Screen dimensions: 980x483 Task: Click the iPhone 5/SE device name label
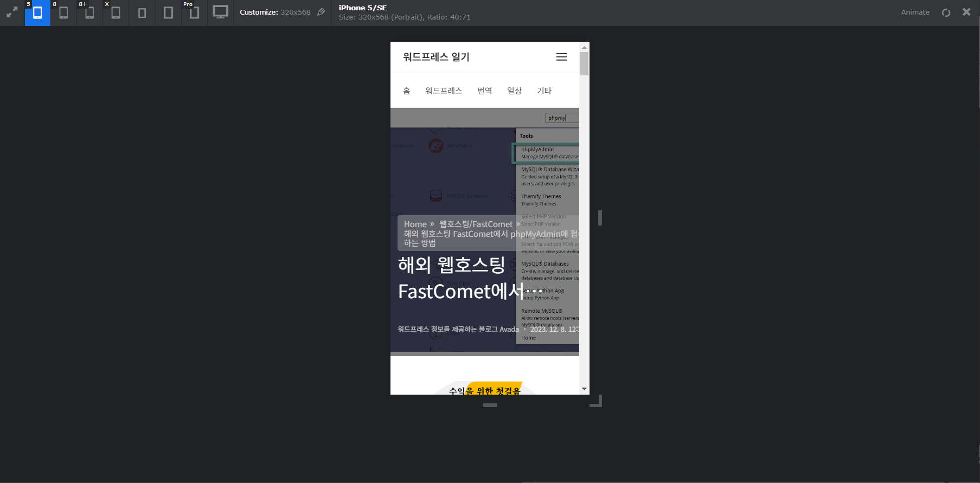click(x=363, y=8)
